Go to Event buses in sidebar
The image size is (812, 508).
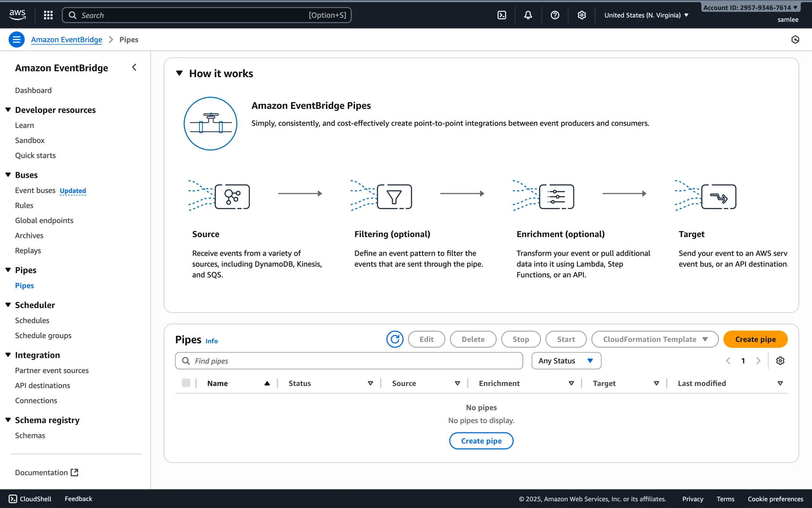point(35,190)
